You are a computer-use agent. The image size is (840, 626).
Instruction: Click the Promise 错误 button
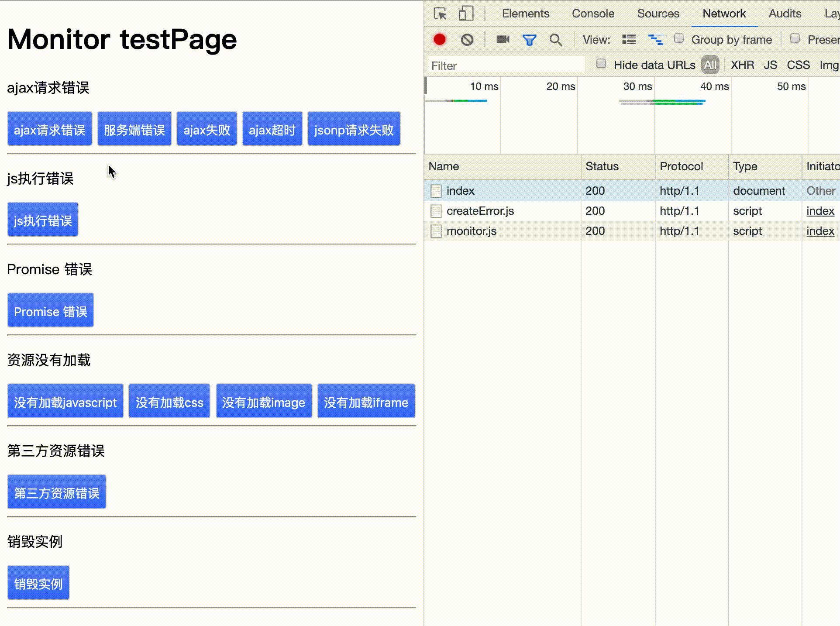tap(51, 310)
